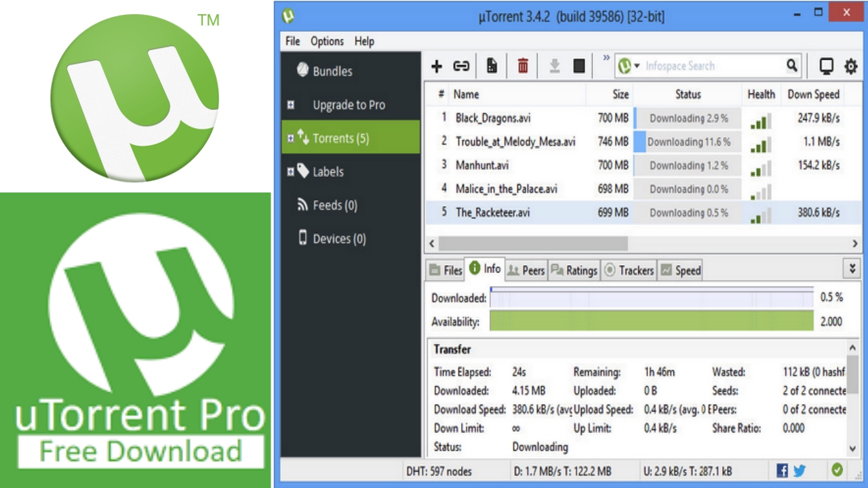Open the File menu
Screen dimensions: 868x488
pyautogui.click(x=292, y=41)
